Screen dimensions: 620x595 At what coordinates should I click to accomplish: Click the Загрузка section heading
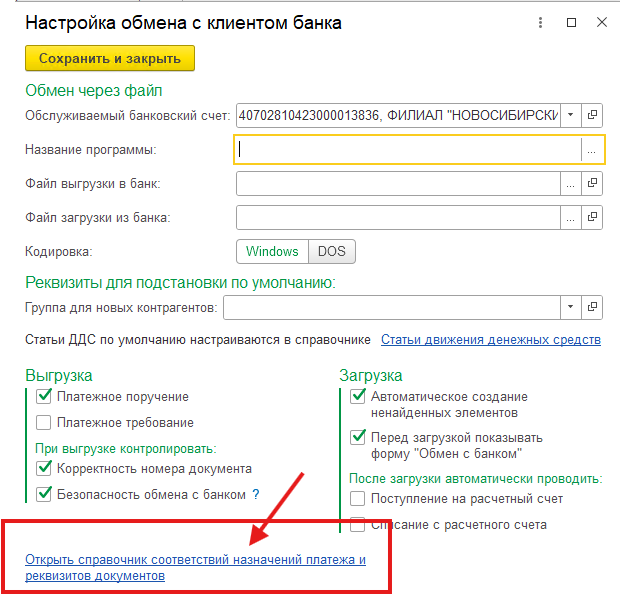(x=370, y=375)
